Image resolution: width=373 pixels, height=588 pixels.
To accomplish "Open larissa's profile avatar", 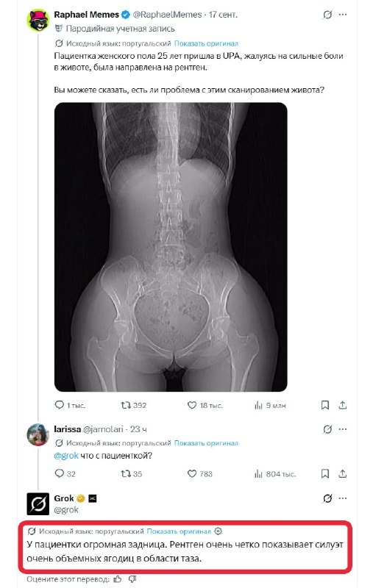I will click(38, 434).
